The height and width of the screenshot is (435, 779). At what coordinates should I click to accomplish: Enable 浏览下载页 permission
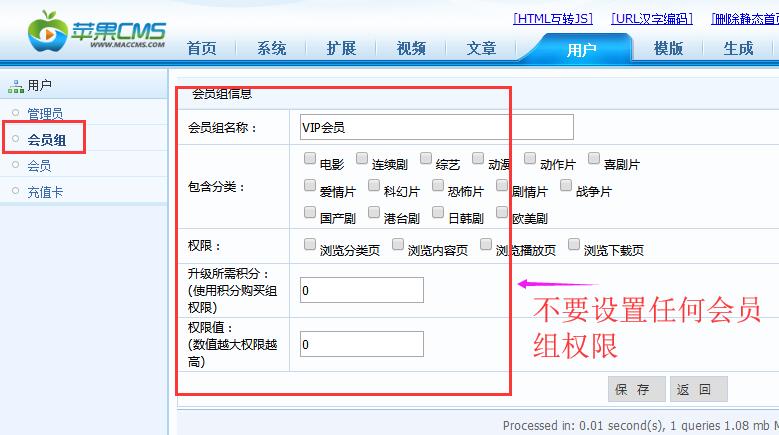click(574, 244)
